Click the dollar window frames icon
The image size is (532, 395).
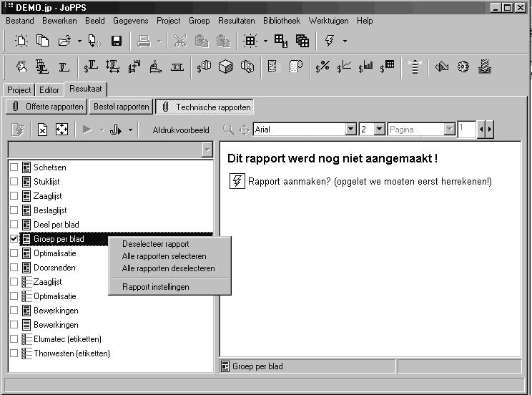204,67
